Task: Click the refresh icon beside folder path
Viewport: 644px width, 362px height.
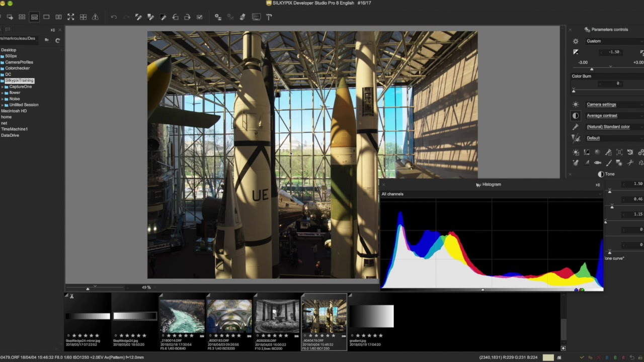Action: click(x=58, y=40)
